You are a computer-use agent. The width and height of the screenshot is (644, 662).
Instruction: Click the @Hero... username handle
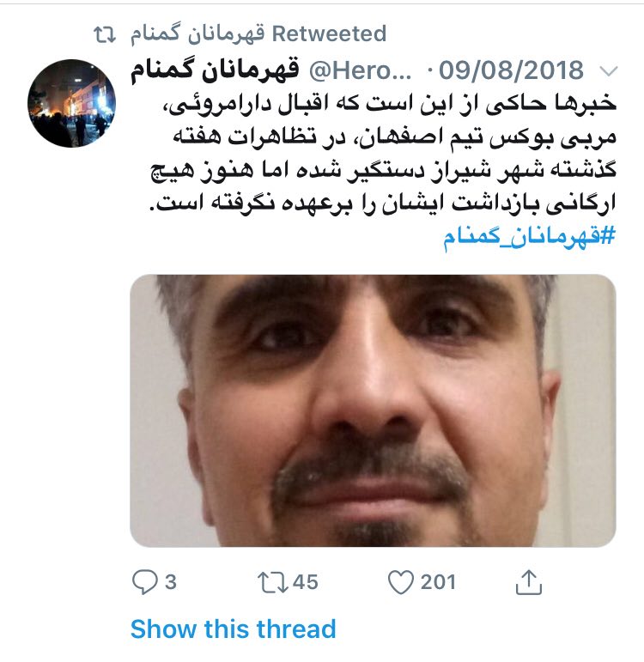click(x=361, y=70)
